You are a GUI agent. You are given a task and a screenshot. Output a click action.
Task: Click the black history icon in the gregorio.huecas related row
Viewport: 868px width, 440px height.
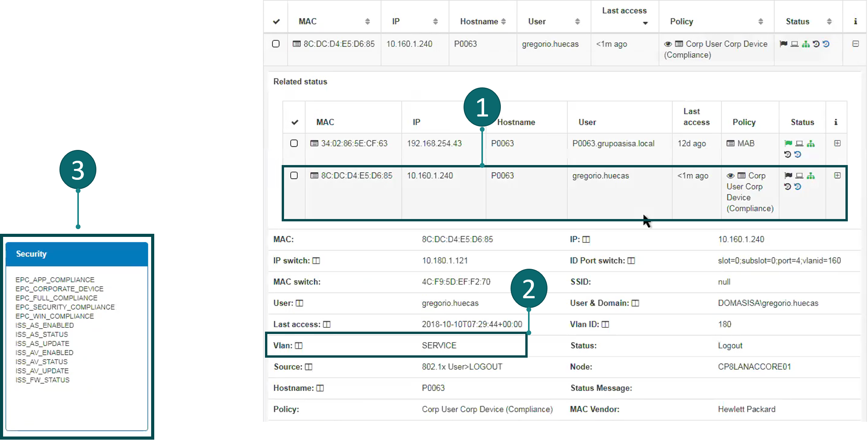point(788,187)
